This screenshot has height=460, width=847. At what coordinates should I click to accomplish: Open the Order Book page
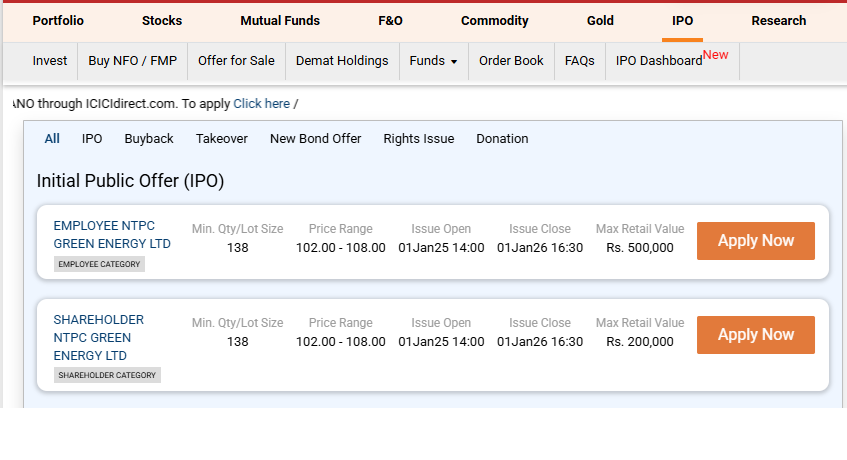point(511,61)
